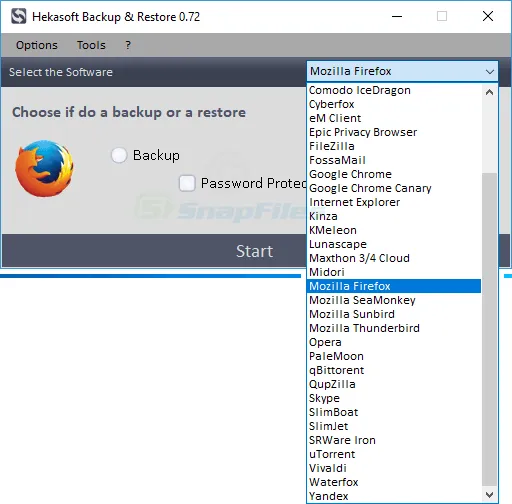This screenshot has width=512, height=504.
Task: Pick Kinza from the software list
Action: point(394,216)
